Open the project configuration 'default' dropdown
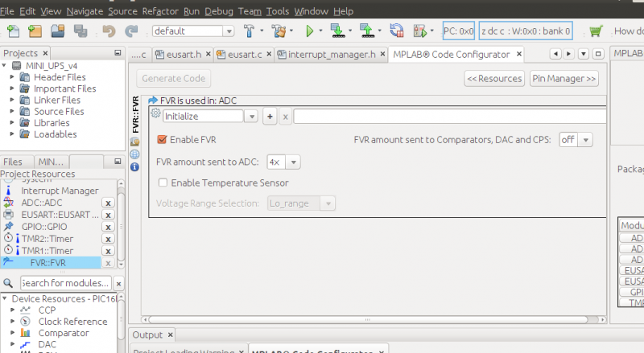Image resolution: width=644 pixels, height=353 pixels. (x=193, y=31)
